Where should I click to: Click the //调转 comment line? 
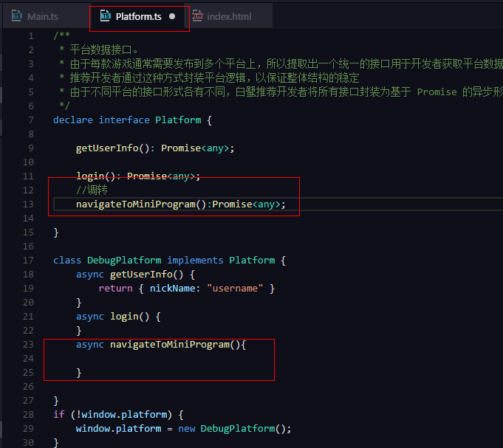(92, 190)
